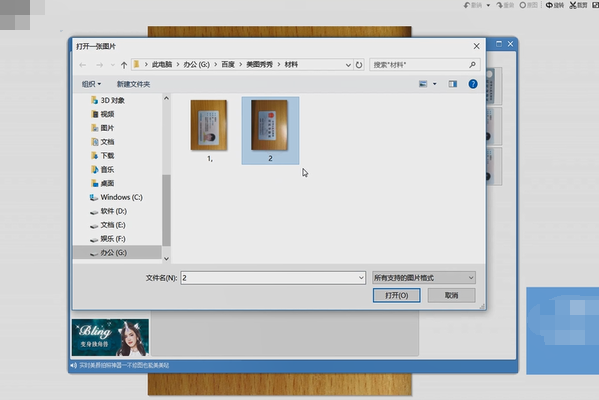
Task: Click the sidebar scrollbar down arrow
Action: (x=166, y=259)
